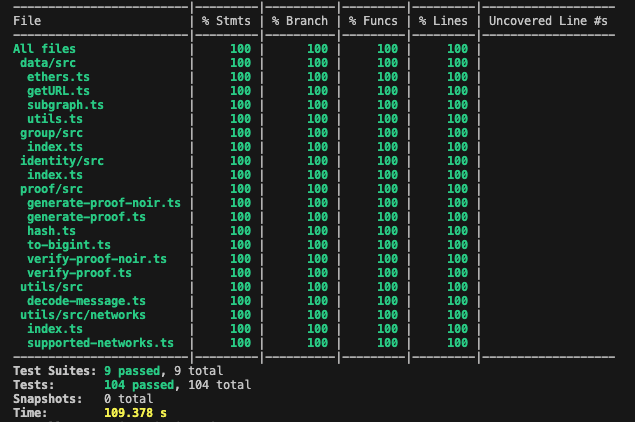Image resolution: width=635 pixels, height=422 pixels.
Task: Click the '9 passed' test suites result
Action: click(132, 371)
